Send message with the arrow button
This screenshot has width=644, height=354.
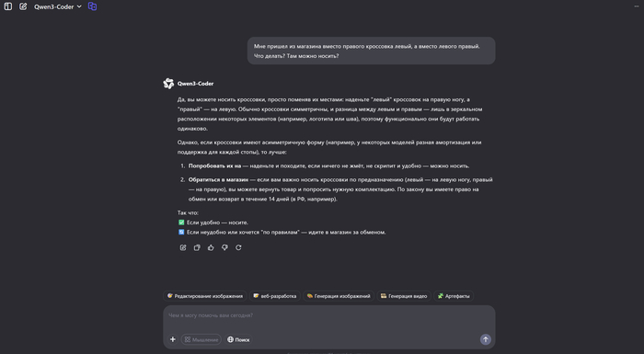click(486, 339)
